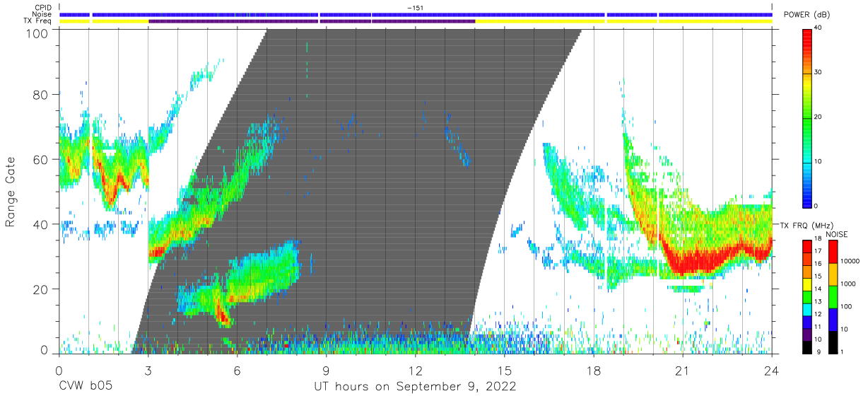Image resolution: width=868 pixels, height=401 pixels.
Task: Click the UT hours on September 9, 2022 title
Action: tap(415, 387)
